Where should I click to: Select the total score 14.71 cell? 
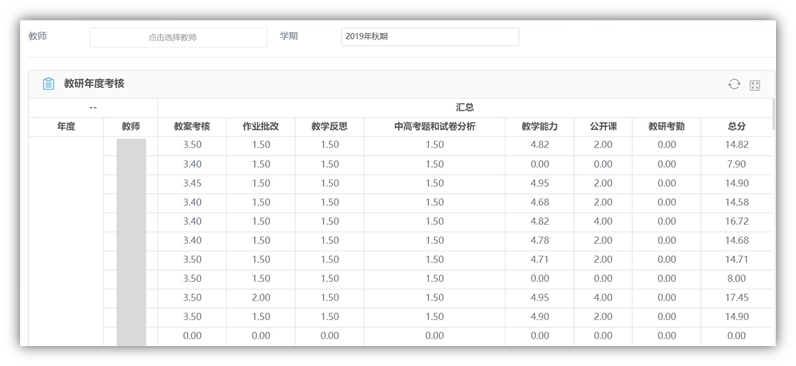coord(737,259)
